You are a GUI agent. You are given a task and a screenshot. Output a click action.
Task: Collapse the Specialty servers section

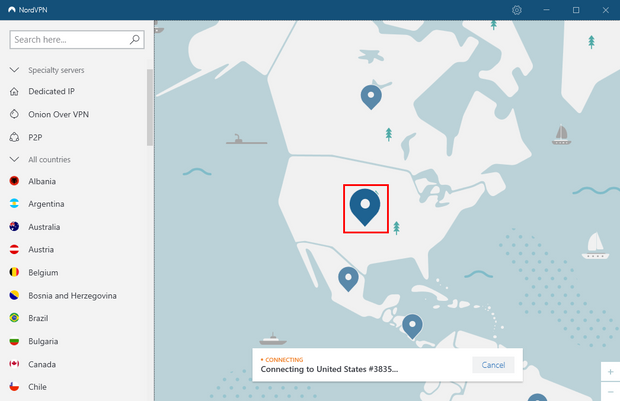[14, 70]
